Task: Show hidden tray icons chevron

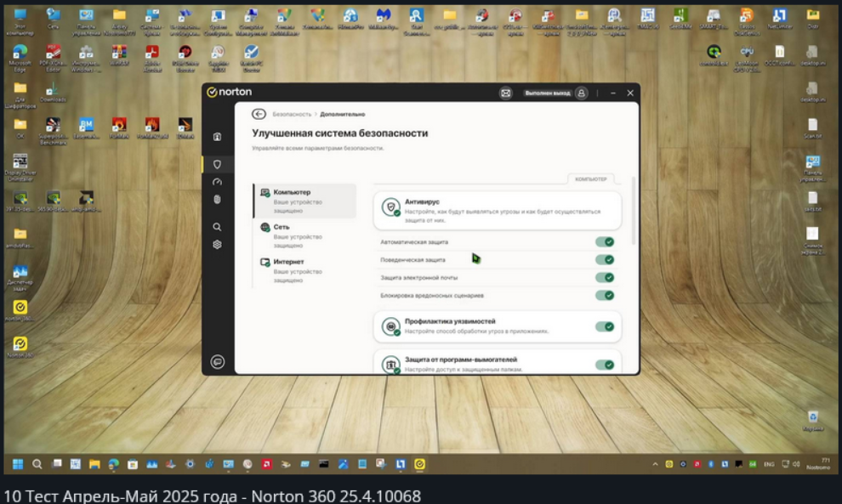Action: coord(655,464)
